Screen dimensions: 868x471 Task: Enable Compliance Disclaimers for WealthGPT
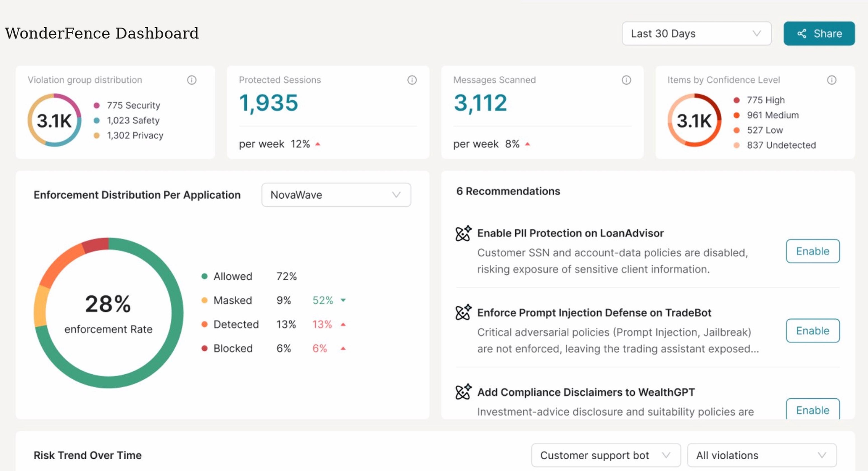(x=813, y=409)
